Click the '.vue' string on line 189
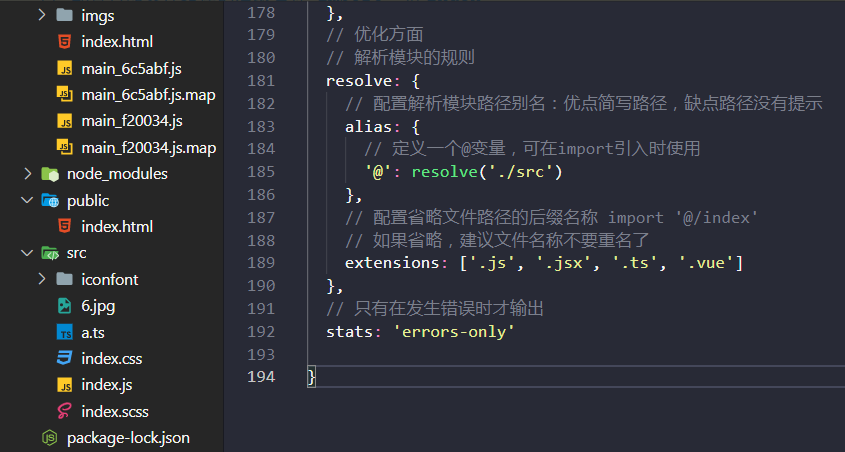This screenshot has height=452, width=845. (x=707, y=263)
